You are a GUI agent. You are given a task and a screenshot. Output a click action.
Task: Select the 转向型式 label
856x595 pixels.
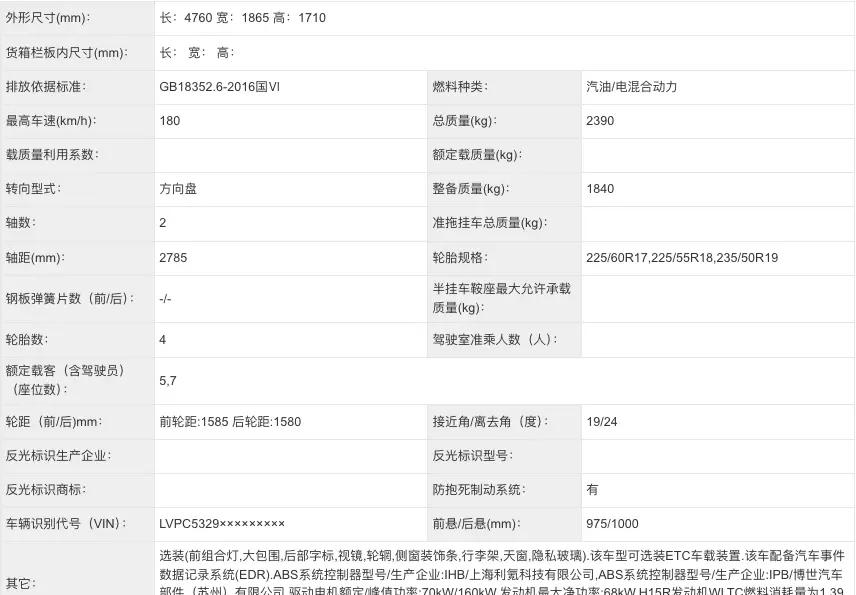tap(33, 189)
